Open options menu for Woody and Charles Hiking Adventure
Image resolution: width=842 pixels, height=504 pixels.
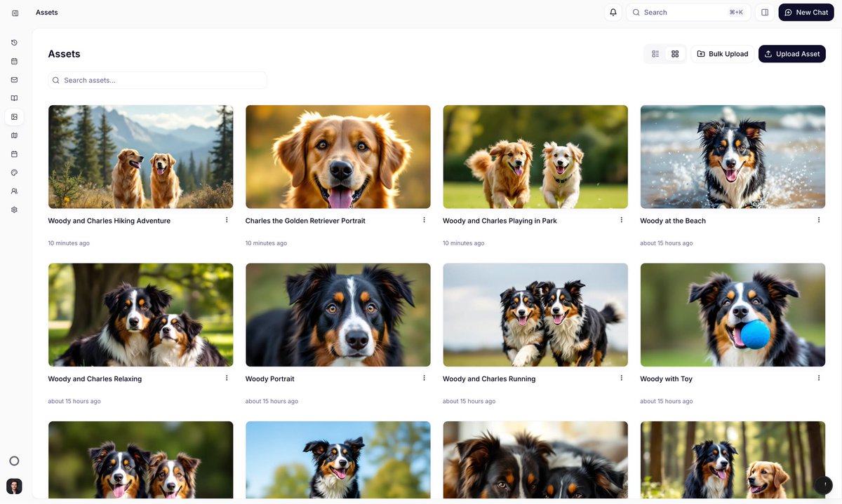point(227,220)
